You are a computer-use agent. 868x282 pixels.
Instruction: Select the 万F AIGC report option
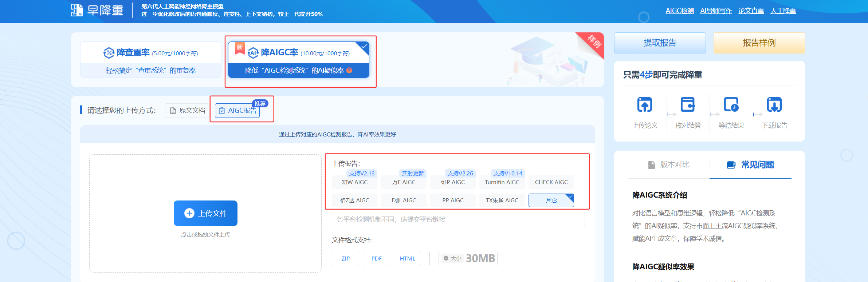(x=404, y=182)
